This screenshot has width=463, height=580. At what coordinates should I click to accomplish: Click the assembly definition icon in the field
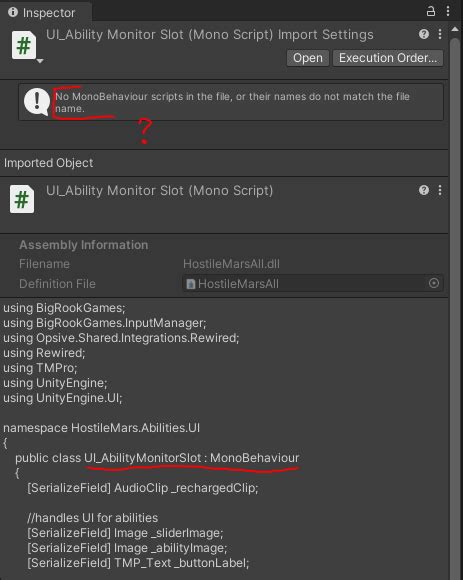coord(191,284)
